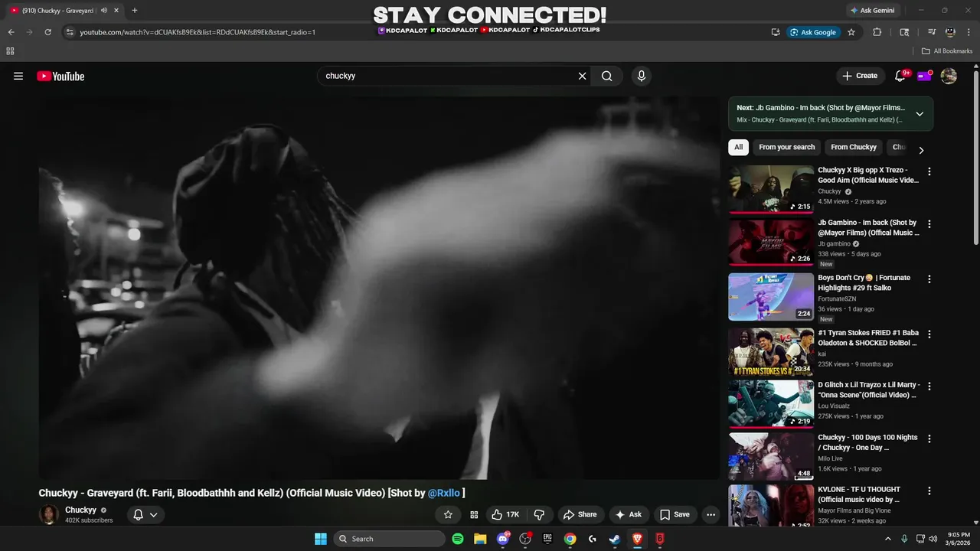Open the YouTube hamburger guide menu

pos(18,76)
